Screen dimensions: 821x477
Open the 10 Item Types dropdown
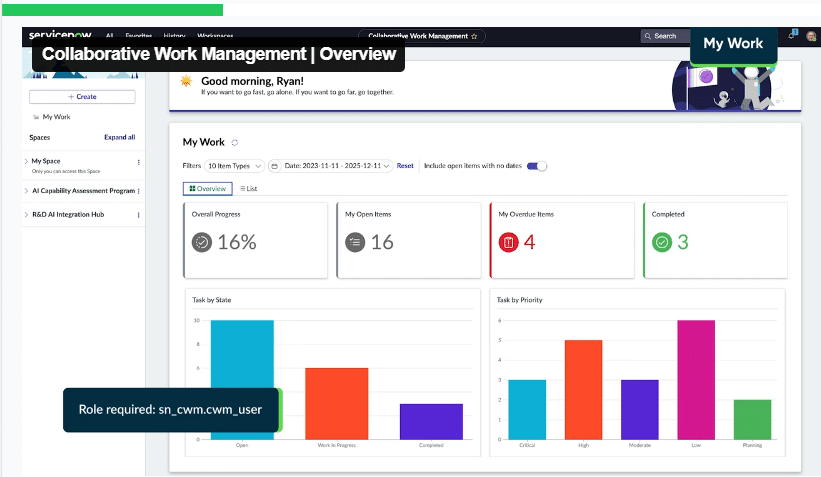pos(234,166)
